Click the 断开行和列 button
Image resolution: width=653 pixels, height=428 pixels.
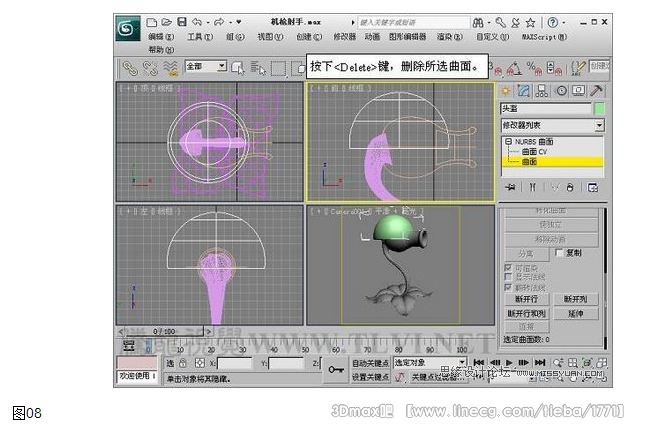[527, 314]
